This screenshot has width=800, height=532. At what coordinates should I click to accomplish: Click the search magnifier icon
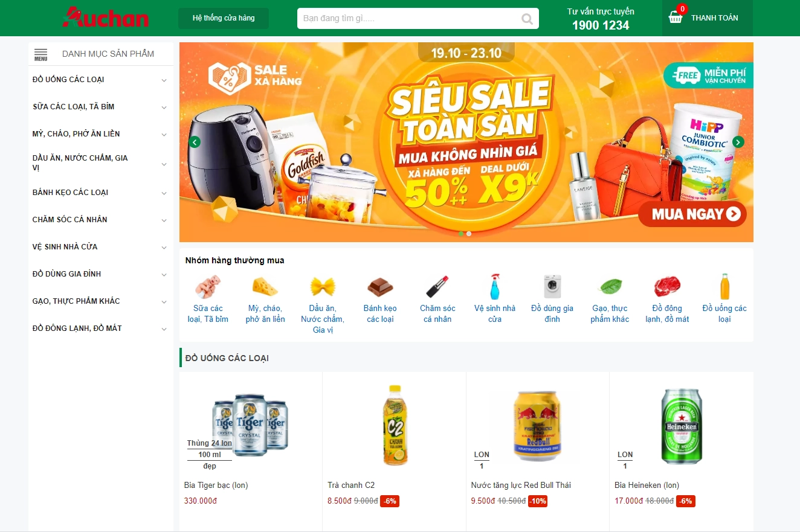527,19
